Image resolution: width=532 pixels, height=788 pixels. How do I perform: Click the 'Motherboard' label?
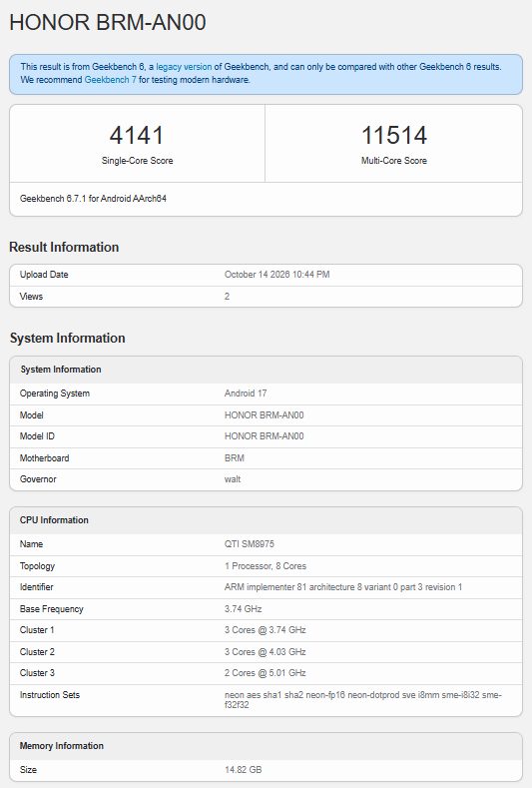coord(44,458)
